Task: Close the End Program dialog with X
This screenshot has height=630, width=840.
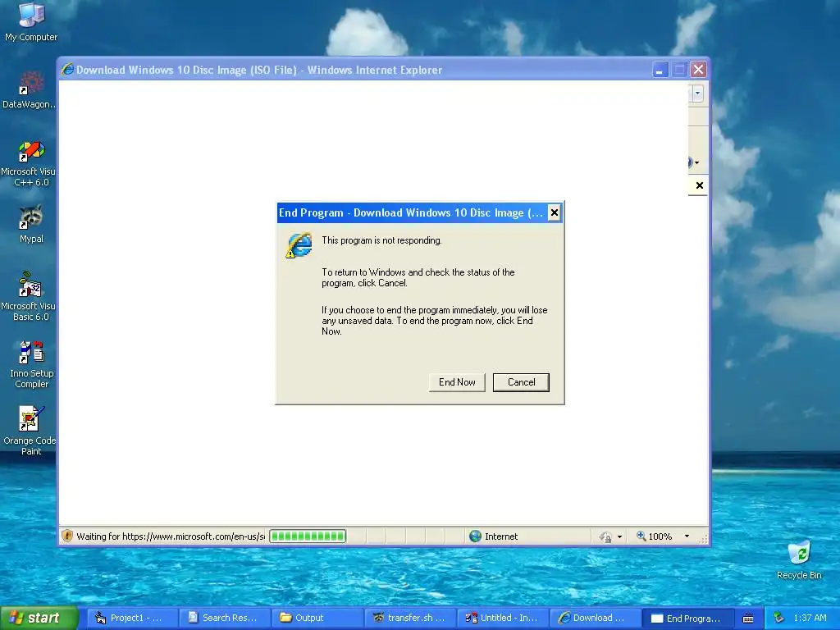Action: click(554, 212)
